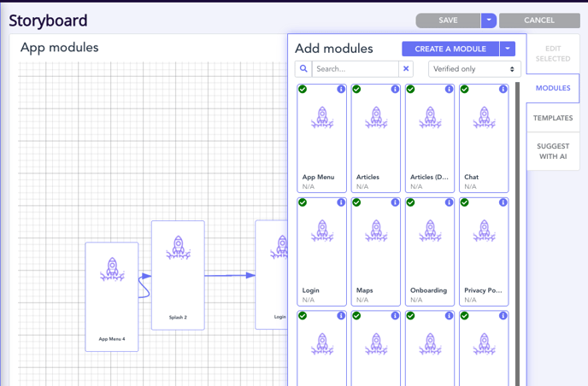The image size is (588, 386).
Task: Open info icon on Chat module
Action: [503, 89]
